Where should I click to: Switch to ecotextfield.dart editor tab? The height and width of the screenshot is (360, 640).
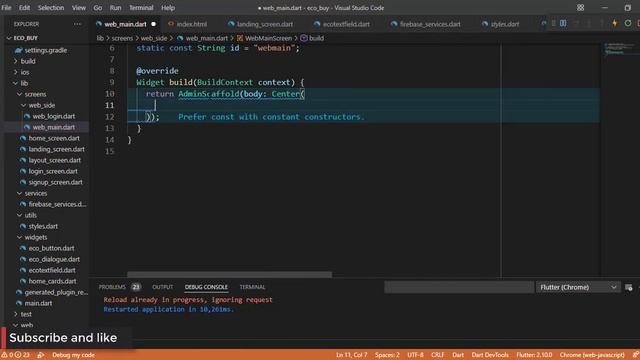click(x=346, y=24)
